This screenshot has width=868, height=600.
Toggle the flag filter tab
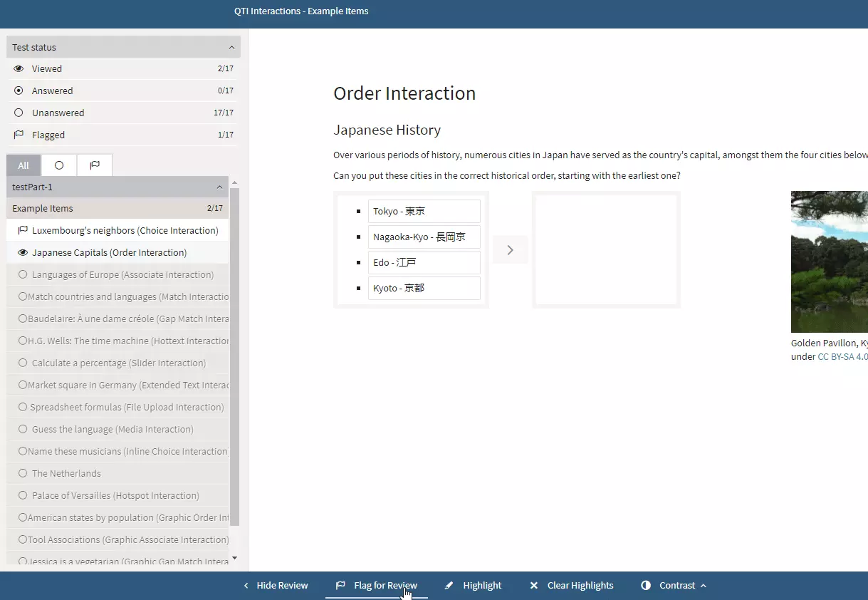[94, 165]
